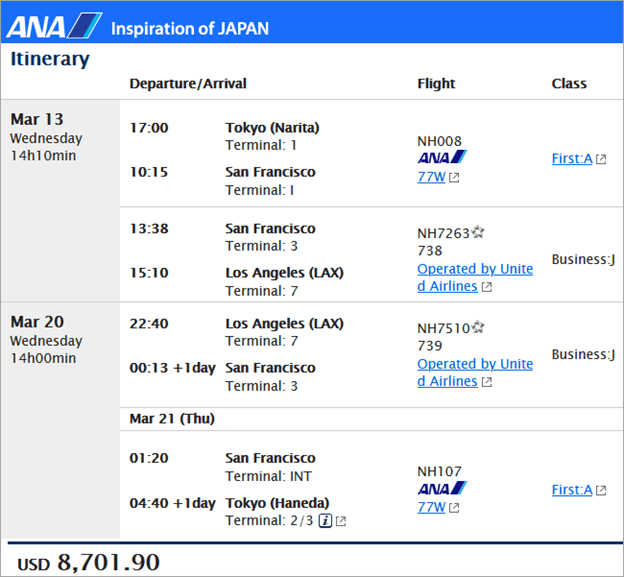This screenshot has width=624, height=577.
Task: Click external icon after NH7263 United Airlines link
Action: pos(487,287)
